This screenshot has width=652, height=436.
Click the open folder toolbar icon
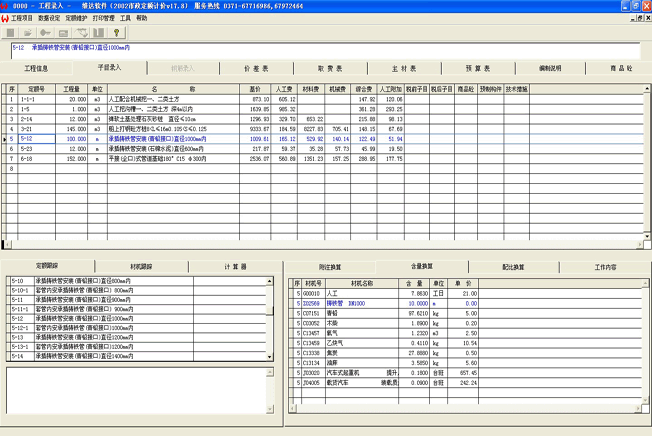pos(29,31)
